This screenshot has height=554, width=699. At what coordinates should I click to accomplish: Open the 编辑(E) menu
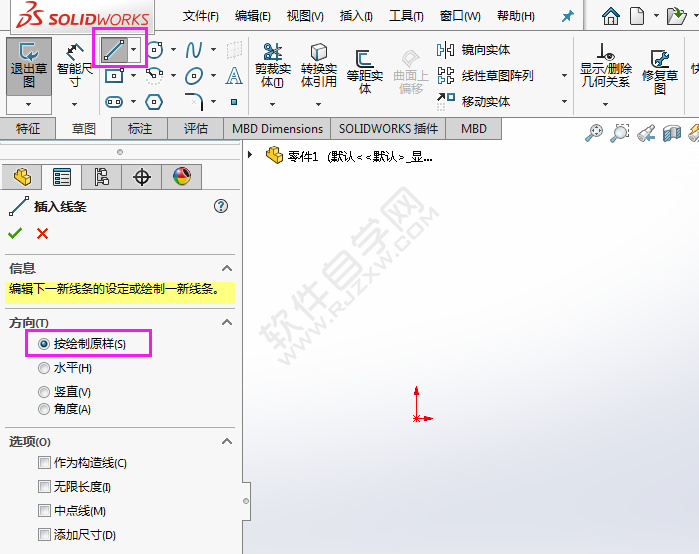click(x=253, y=16)
